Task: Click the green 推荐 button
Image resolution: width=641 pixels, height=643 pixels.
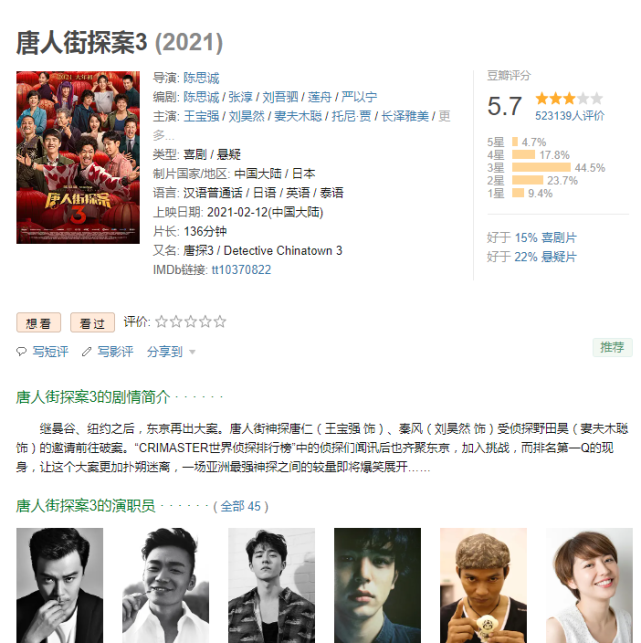Action: click(x=612, y=347)
